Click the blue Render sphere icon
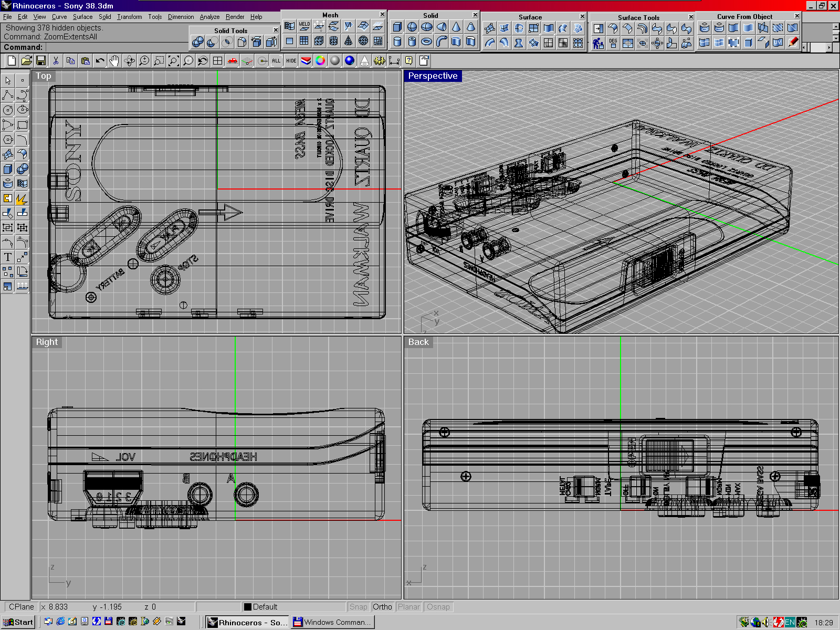This screenshot has width=840, height=630. pyautogui.click(x=350, y=61)
